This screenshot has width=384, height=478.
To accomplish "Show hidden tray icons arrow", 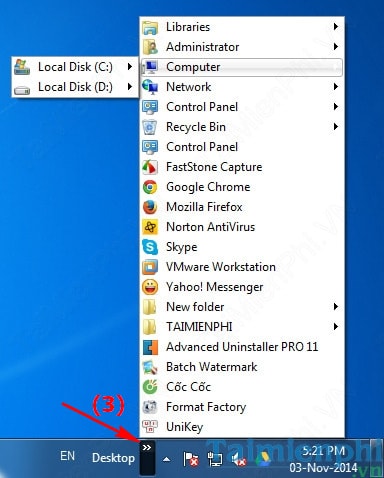I will pos(166,460).
